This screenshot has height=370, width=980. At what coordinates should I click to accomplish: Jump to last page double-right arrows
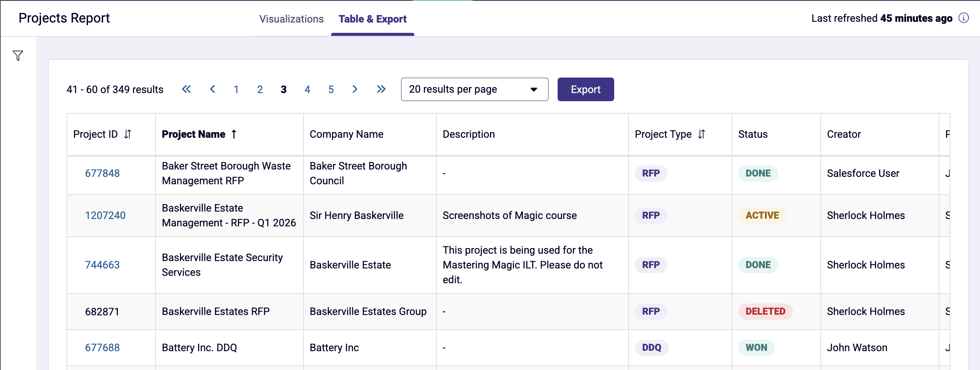pos(381,89)
